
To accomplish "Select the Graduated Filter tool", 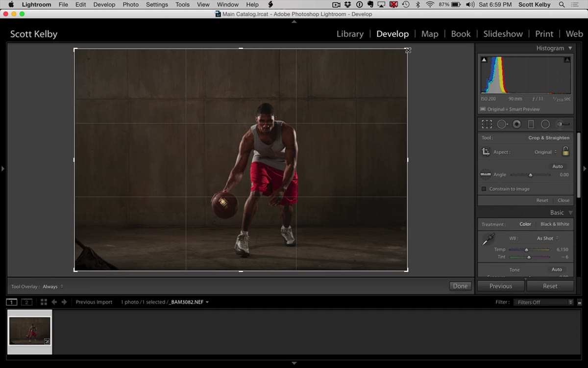I will click(531, 124).
